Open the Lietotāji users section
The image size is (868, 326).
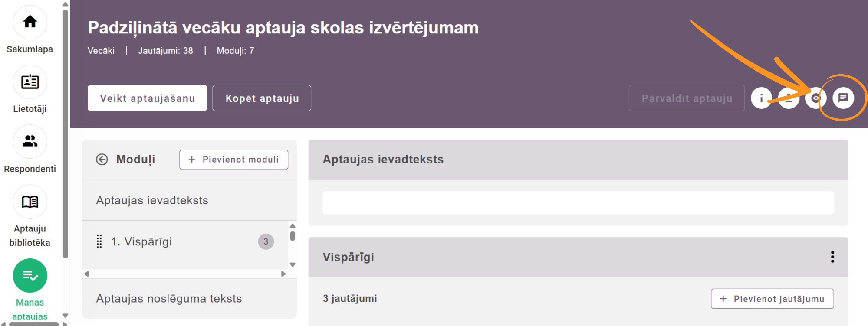click(30, 82)
